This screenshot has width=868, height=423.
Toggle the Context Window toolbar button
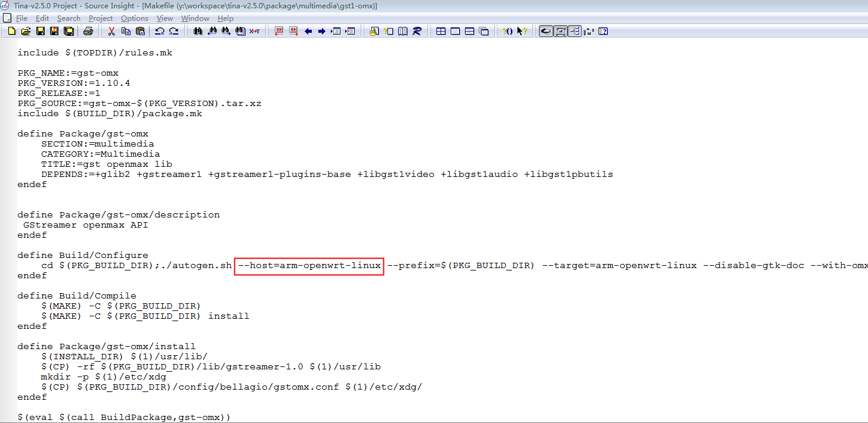point(560,31)
